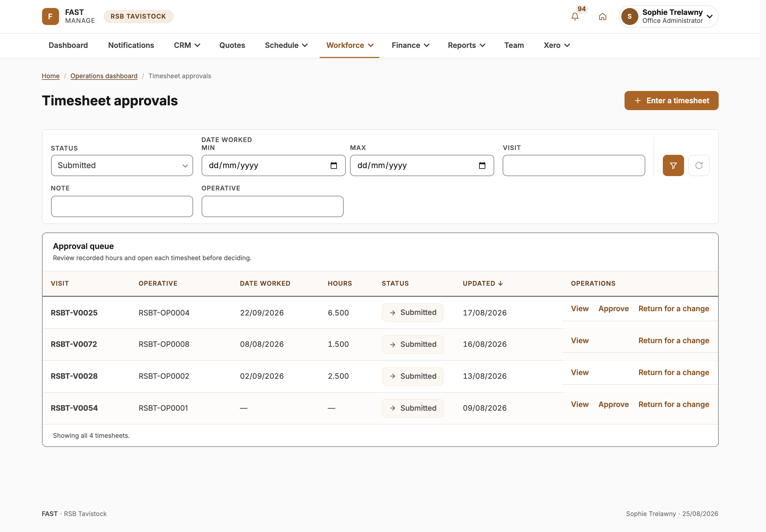The image size is (766, 532).
Task: Return RSBT-V0028 for a change
Action: pyautogui.click(x=674, y=373)
